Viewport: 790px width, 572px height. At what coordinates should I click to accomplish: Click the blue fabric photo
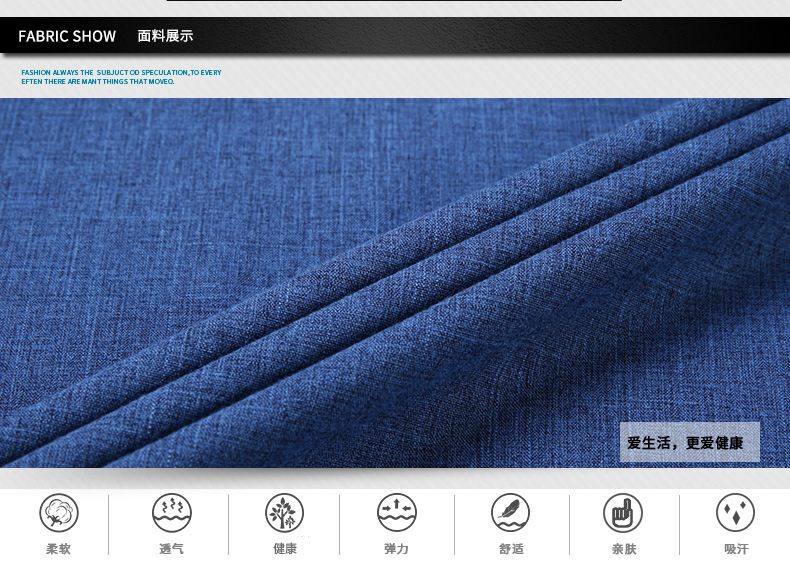(x=395, y=283)
